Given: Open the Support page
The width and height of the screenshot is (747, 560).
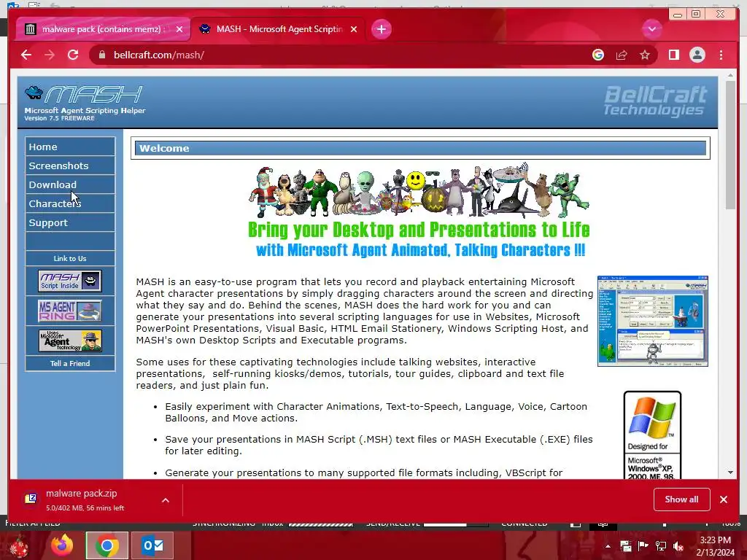Looking at the screenshot, I should click(70, 222).
